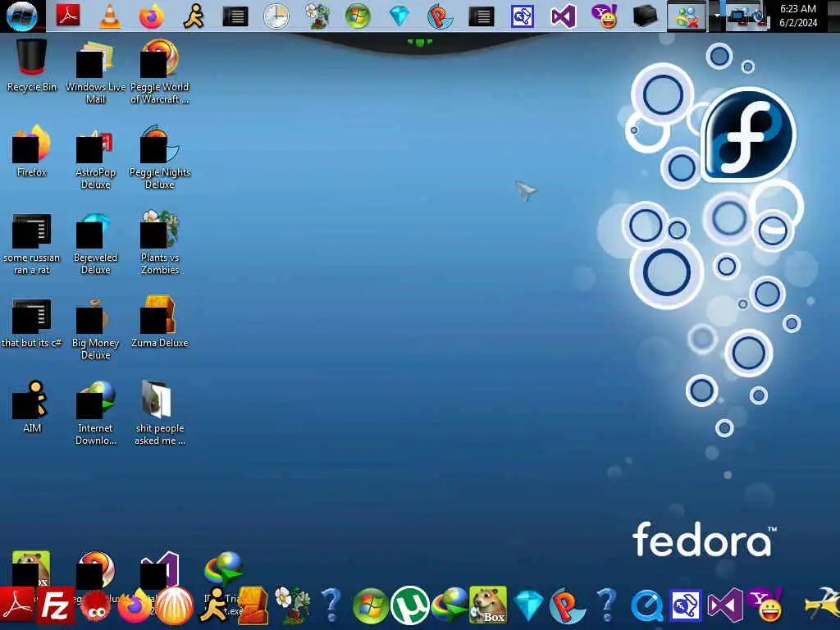Launch the Plants vs Zombies desktop shortcut
This screenshot has width=840, height=630.
tap(160, 244)
